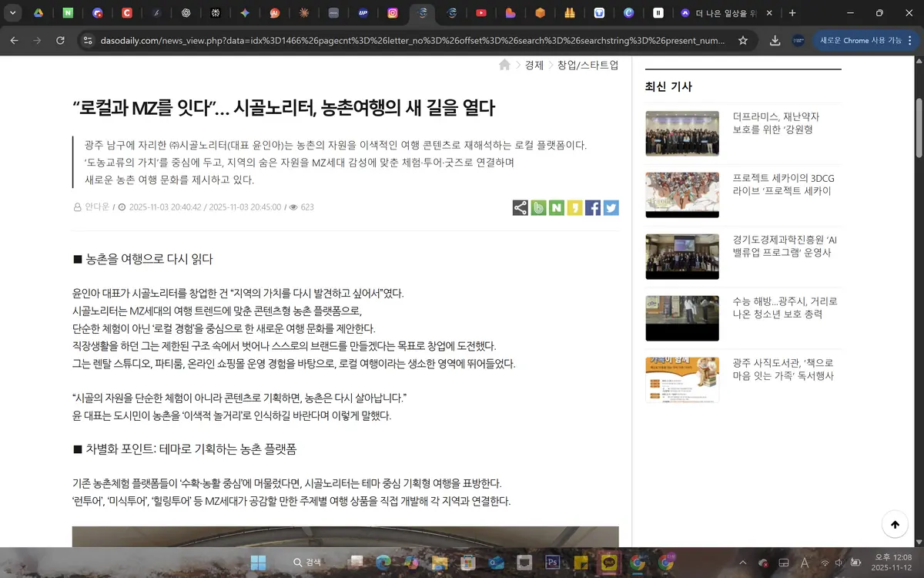Image resolution: width=924 pixels, height=578 pixels.
Task: Open the tab search dropdown arrow
Action: tap(15, 13)
